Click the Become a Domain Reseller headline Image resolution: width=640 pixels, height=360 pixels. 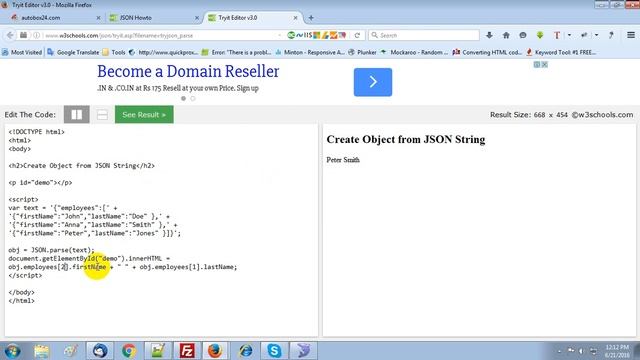point(188,71)
